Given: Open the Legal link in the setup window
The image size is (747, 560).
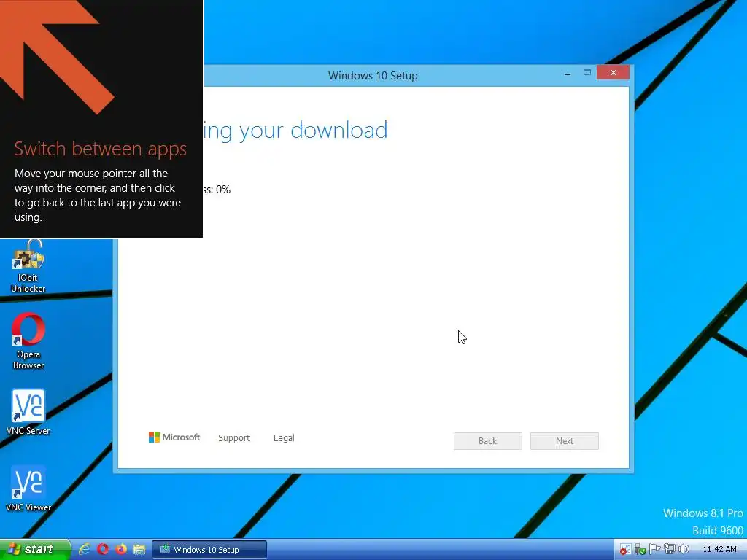Looking at the screenshot, I should tap(284, 437).
